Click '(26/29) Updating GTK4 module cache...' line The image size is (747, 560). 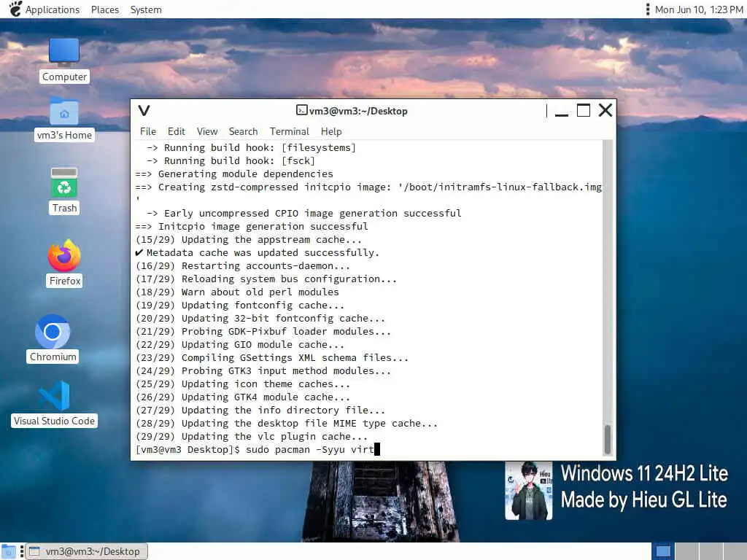[x=242, y=397]
